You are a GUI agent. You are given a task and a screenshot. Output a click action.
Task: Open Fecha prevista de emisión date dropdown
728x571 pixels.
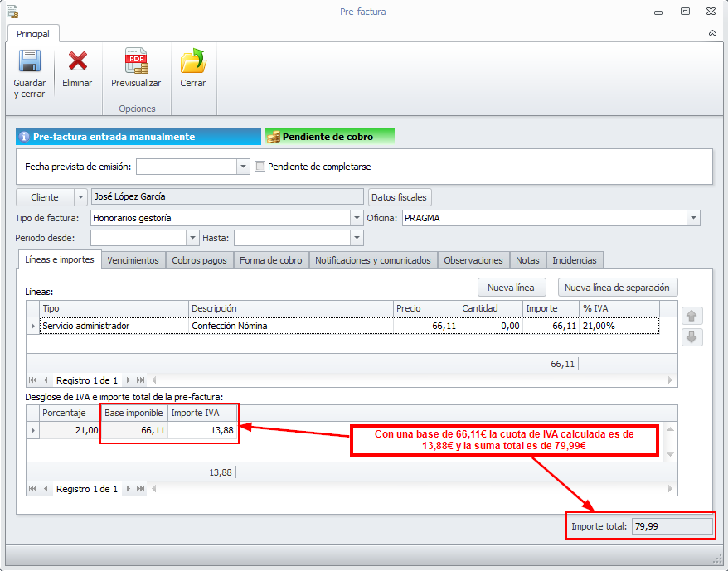tap(243, 167)
